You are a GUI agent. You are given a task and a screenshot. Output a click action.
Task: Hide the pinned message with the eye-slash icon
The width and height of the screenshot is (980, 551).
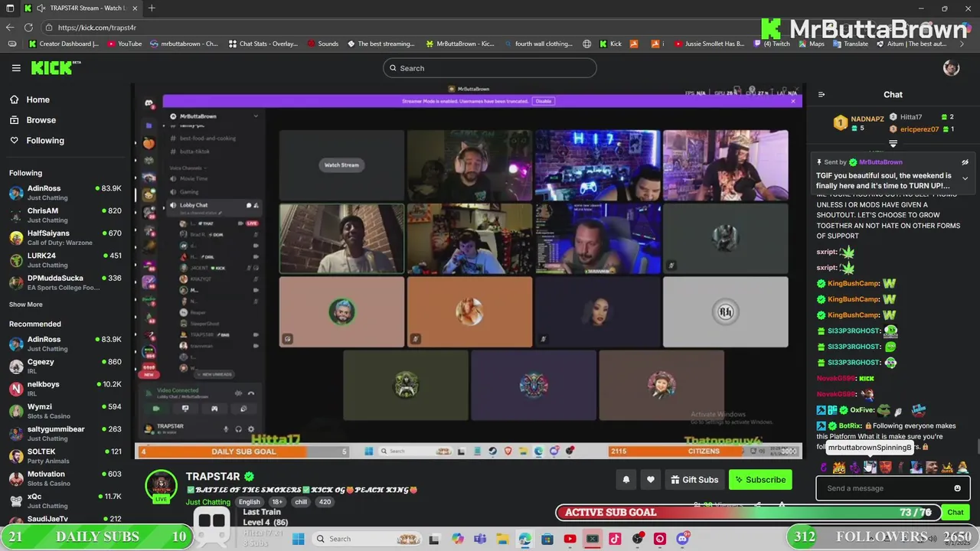coord(965,162)
